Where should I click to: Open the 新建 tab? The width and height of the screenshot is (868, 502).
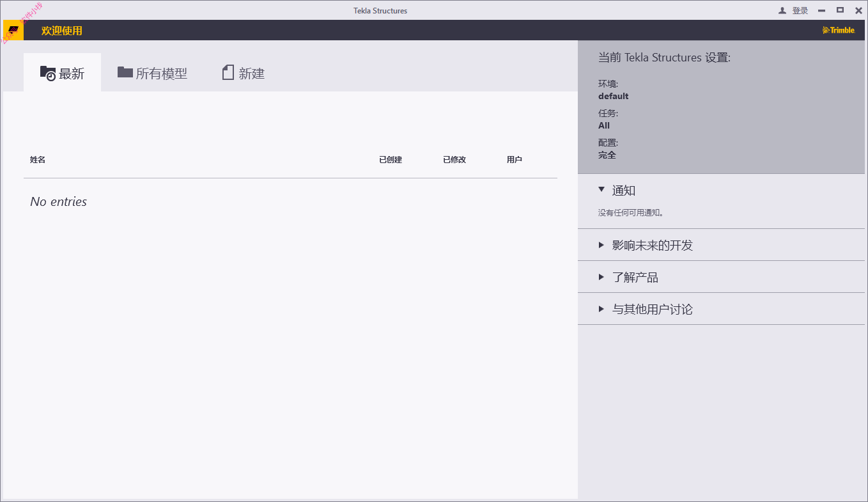(x=244, y=73)
